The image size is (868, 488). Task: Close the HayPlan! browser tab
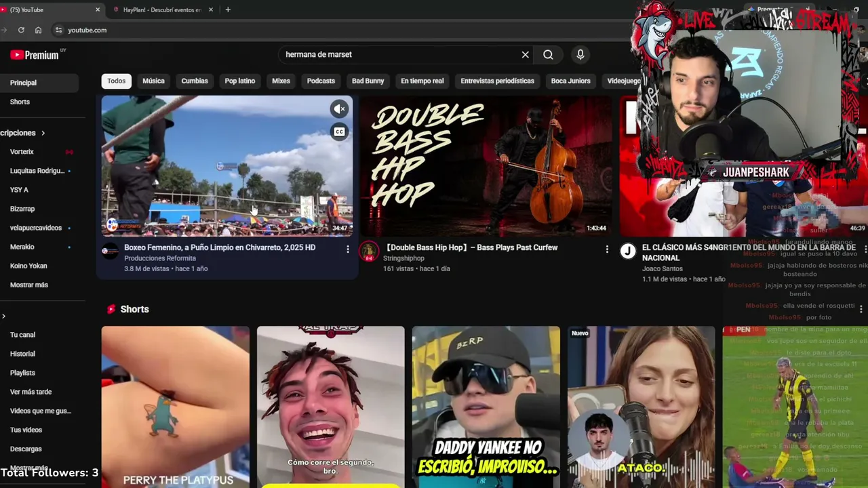211,9
